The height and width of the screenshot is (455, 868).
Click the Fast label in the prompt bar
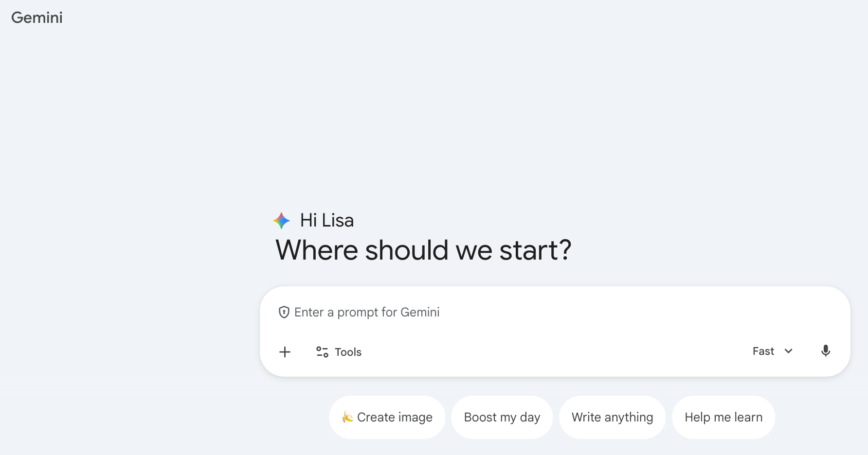(762, 351)
